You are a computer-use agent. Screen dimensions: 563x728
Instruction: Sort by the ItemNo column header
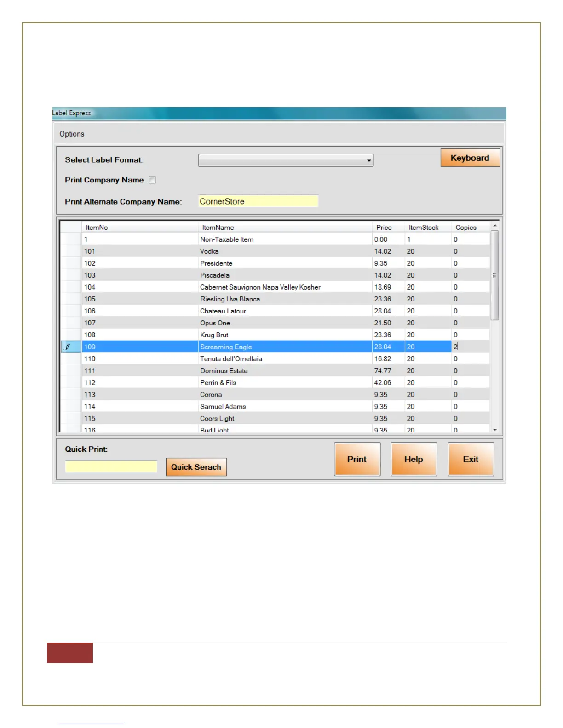pyautogui.click(x=140, y=227)
